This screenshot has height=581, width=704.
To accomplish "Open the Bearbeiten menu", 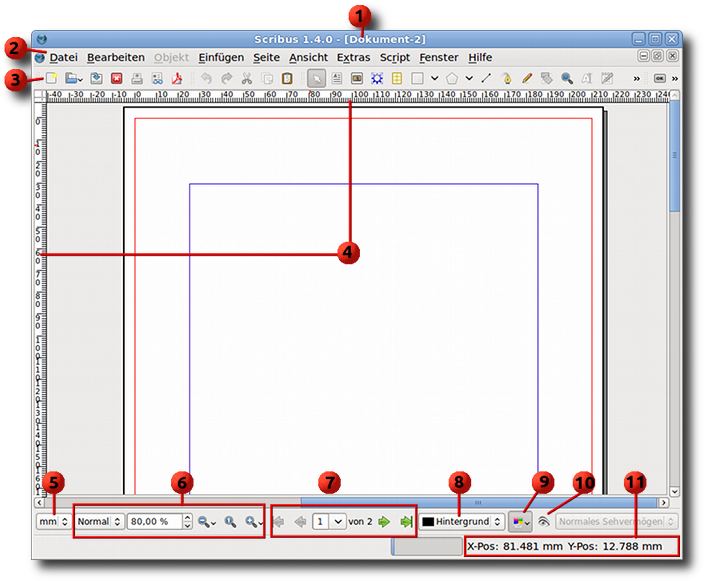I will point(116,57).
